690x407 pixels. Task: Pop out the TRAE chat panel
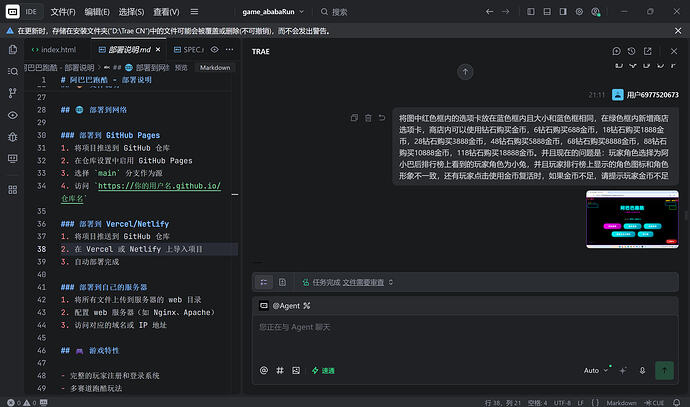coord(647,51)
